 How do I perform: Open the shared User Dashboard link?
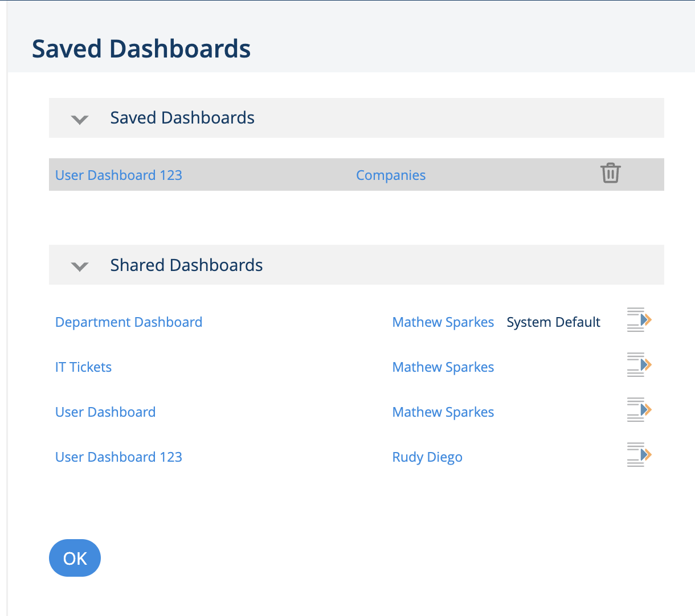pyautogui.click(x=105, y=412)
